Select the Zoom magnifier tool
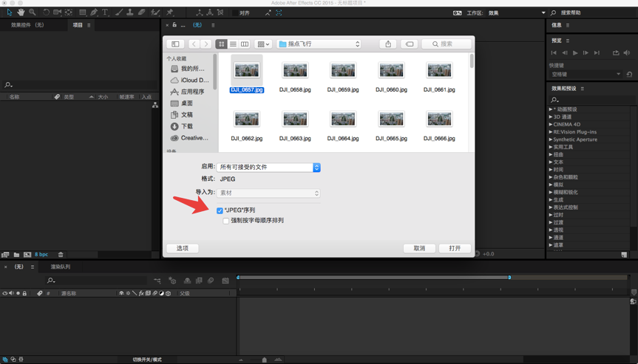This screenshot has height=364, width=638. click(33, 13)
